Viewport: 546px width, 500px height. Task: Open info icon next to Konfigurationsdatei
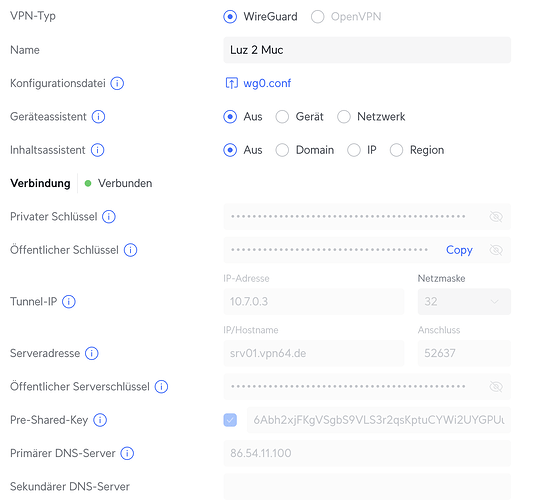(x=117, y=83)
